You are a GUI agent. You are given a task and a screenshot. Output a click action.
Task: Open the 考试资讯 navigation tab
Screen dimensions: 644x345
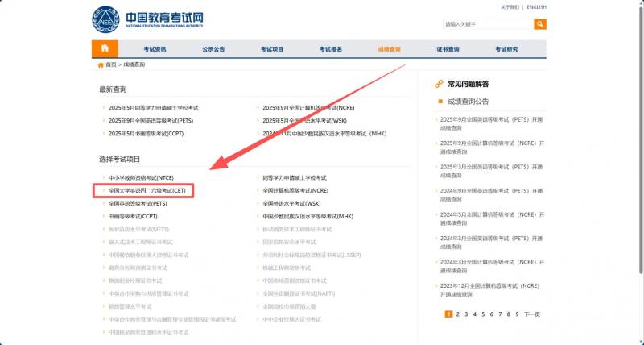pos(155,49)
